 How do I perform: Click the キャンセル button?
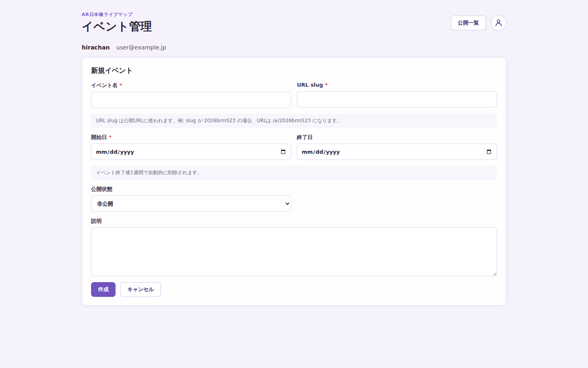pyautogui.click(x=140, y=289)
